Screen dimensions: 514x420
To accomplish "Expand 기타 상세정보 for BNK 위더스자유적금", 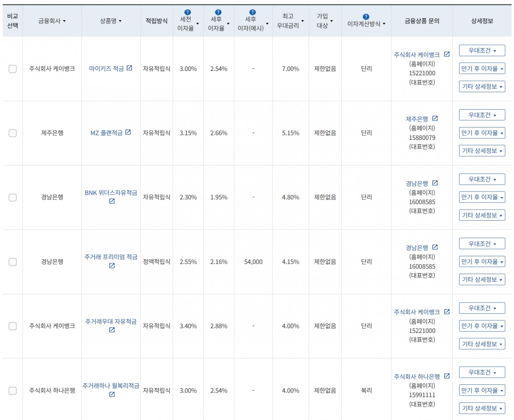I will (x=482, y=215).
